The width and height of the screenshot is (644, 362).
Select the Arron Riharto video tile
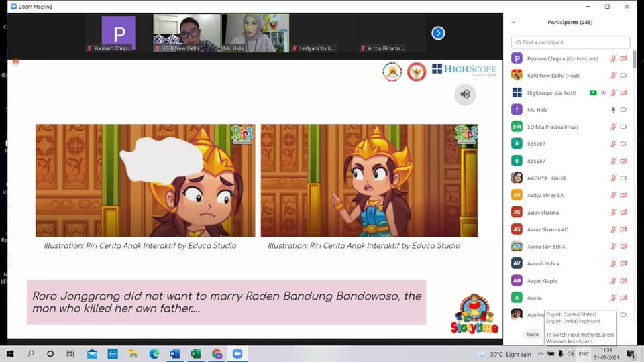392,34
